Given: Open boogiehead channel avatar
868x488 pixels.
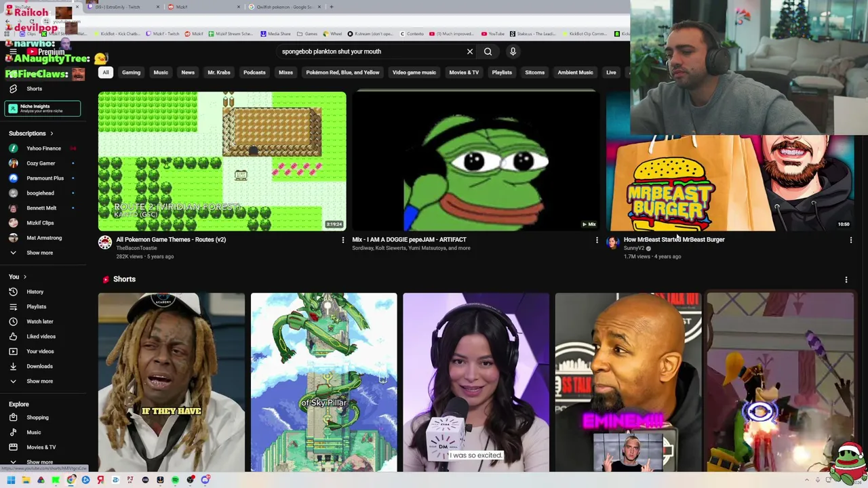Looking at the screenshot, I should pos(13,193).
